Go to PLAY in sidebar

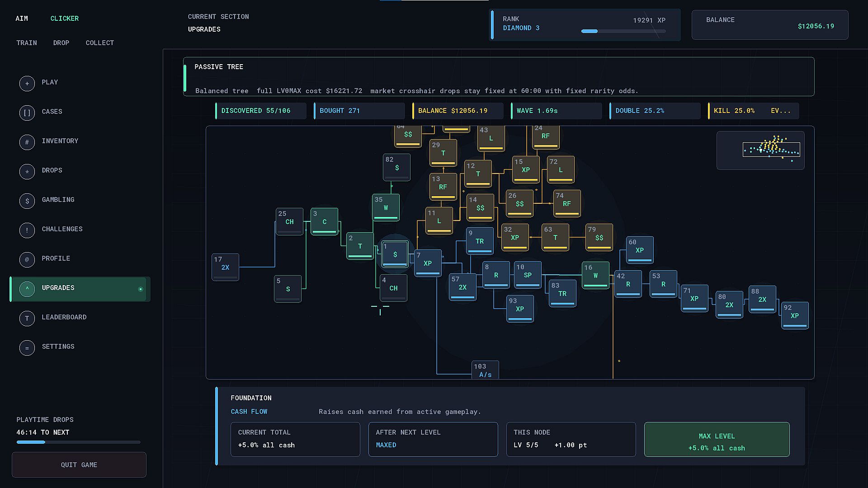[x=80, y=83]
